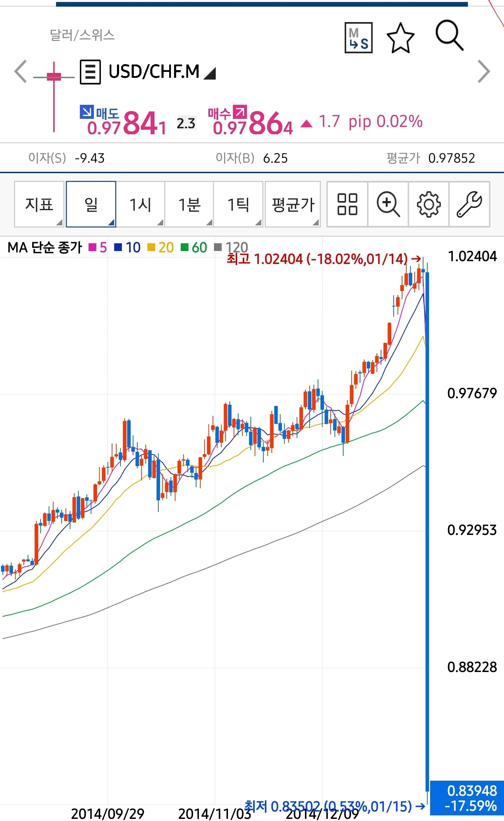Go to next symbol with right chevron
504x821 pixels.
(484, 72)
